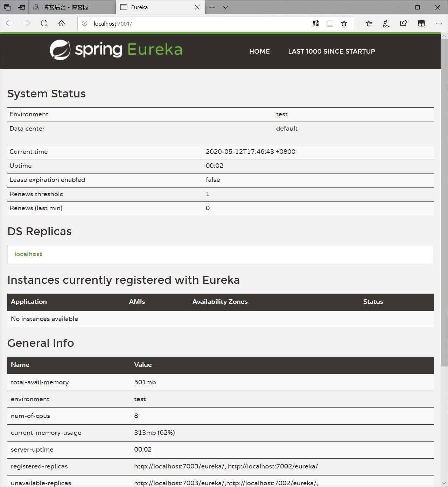Click the translate page icon
The height and width of the screenshot is (487, 448).
pyautogui.click(x=316, y=23)
